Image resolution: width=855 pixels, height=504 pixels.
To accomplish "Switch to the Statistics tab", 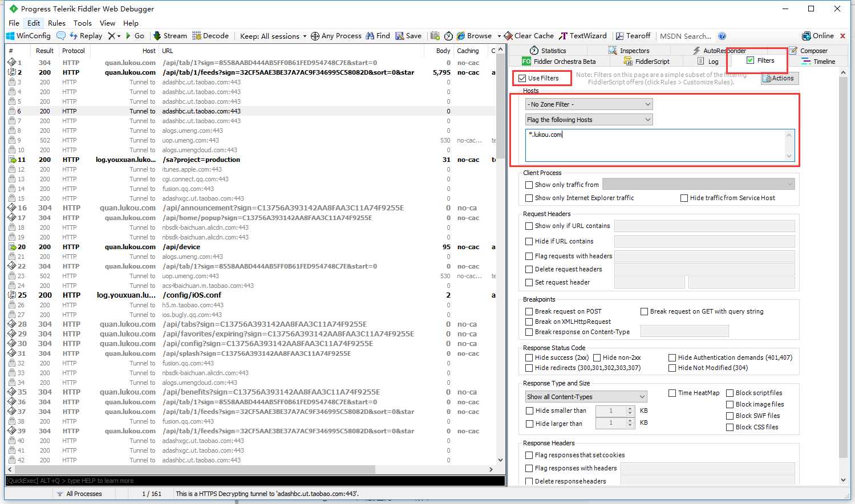I will pos(548,51).
